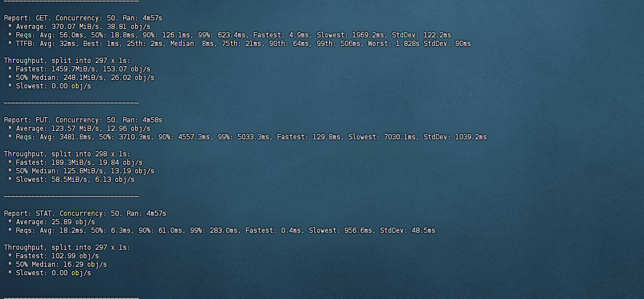Image resolution: width=644 pixels, height=299 pixels.
Task: Click the Fastest 102.99 obj/s line
Action: coord(53,256)
